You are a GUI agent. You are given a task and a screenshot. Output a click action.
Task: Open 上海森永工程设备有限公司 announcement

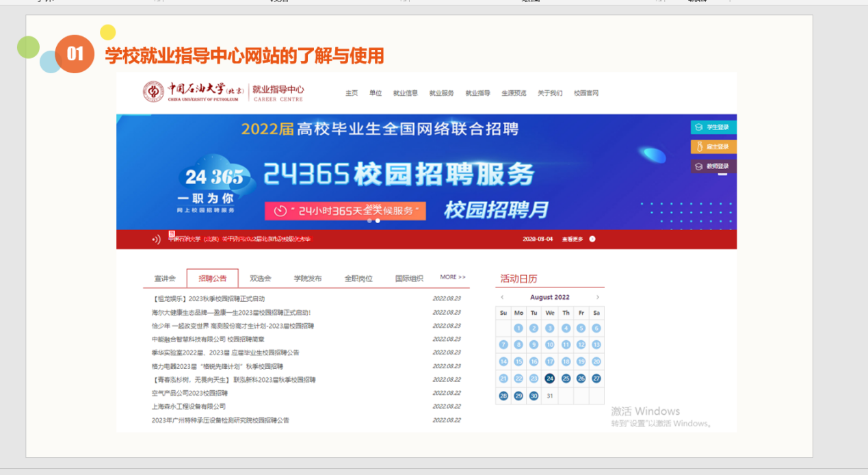point(189,407)
